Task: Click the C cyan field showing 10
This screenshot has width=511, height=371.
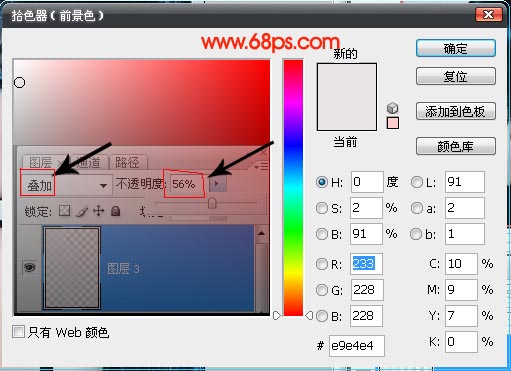Action: (x=461, y=264)
